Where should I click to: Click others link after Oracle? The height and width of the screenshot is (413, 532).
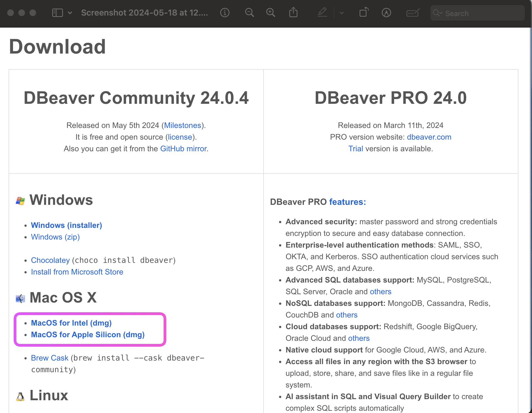tap(380, 291)
